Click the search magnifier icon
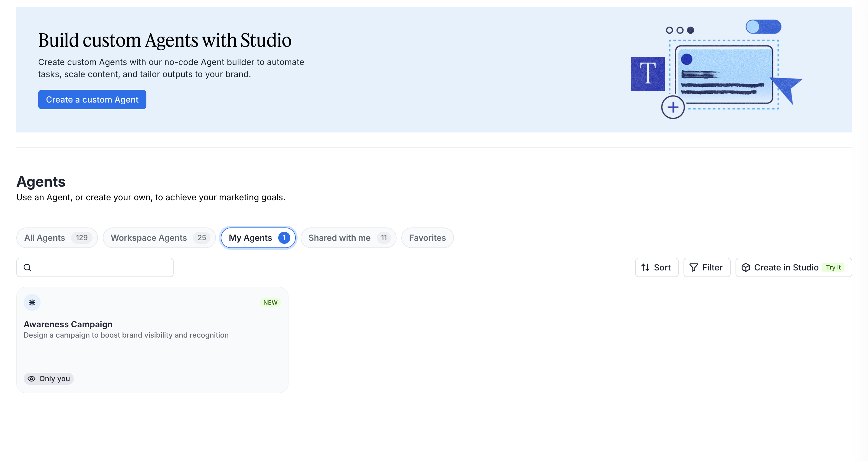The image size is (868, 461). coord(27,268)
